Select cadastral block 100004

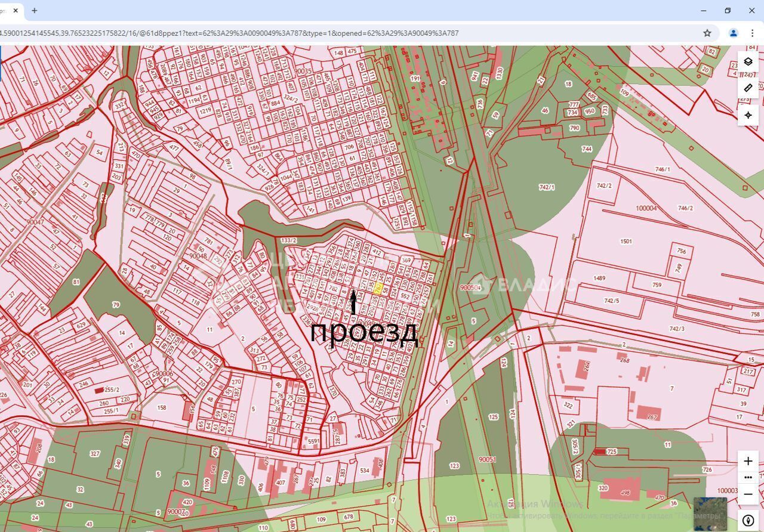coord(646,208)
